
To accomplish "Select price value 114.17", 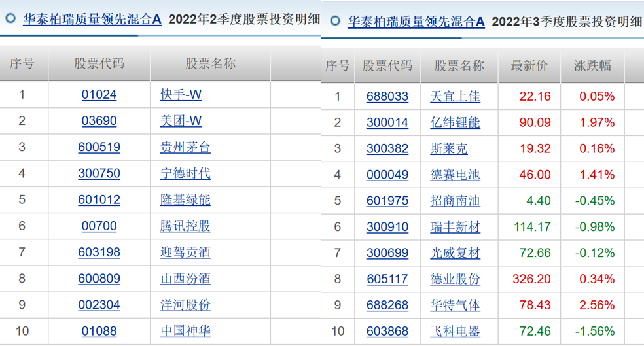I will point(532,226).
